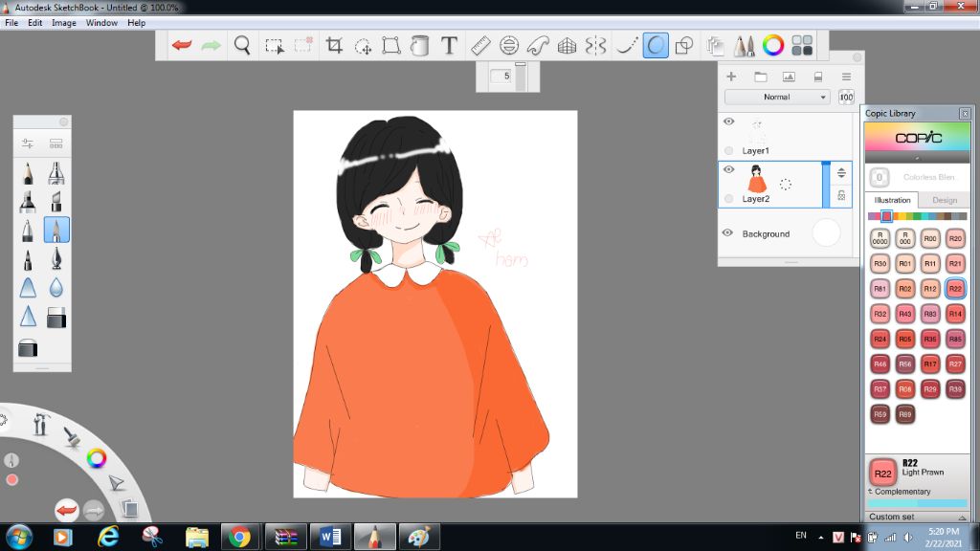Open the Help menu
This screenshot has width=980, height=551.
136,23
